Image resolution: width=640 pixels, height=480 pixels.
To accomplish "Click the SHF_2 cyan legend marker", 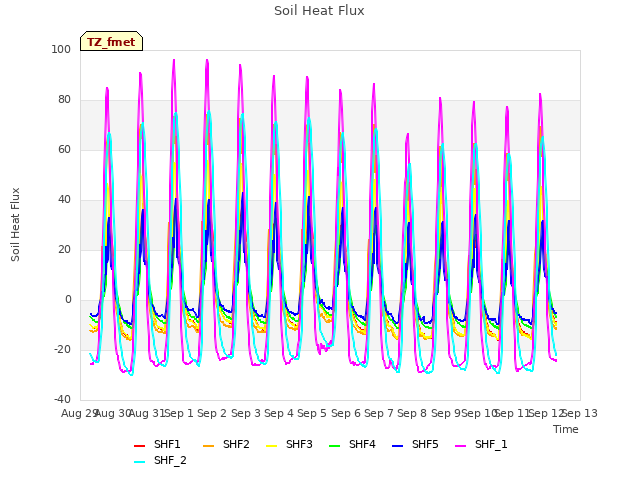I will (x=140, y=462).
